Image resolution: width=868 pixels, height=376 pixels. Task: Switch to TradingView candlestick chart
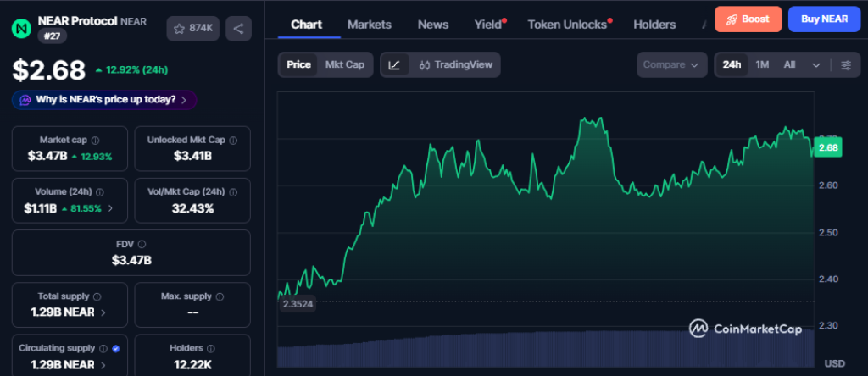[455, 64]
